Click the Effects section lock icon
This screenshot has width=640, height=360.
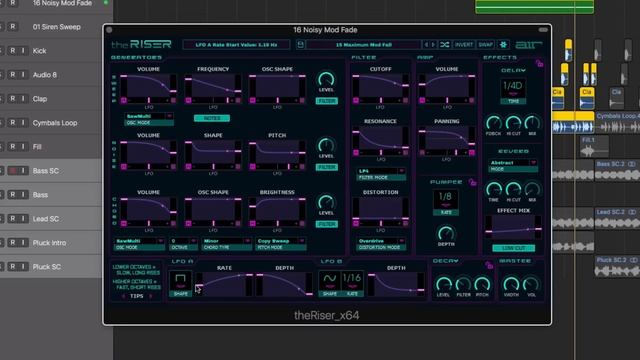tap(539, 63)
